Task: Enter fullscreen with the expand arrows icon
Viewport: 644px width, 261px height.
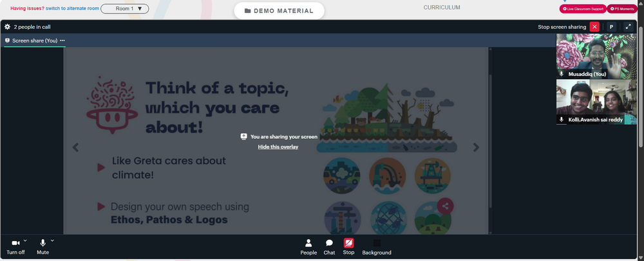Action: click(628, 26)
